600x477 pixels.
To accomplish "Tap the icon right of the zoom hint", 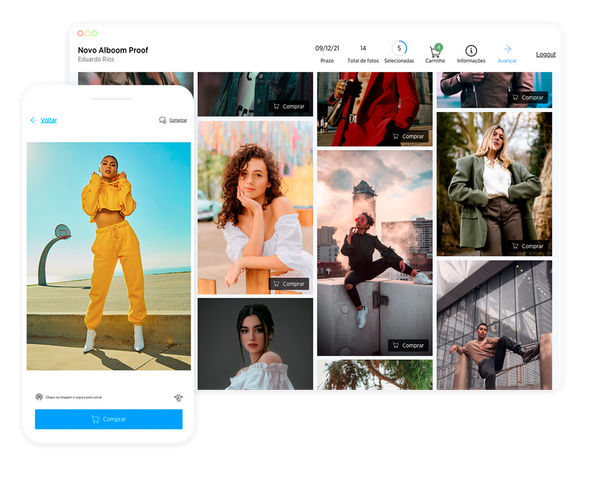I will (177, 397).
